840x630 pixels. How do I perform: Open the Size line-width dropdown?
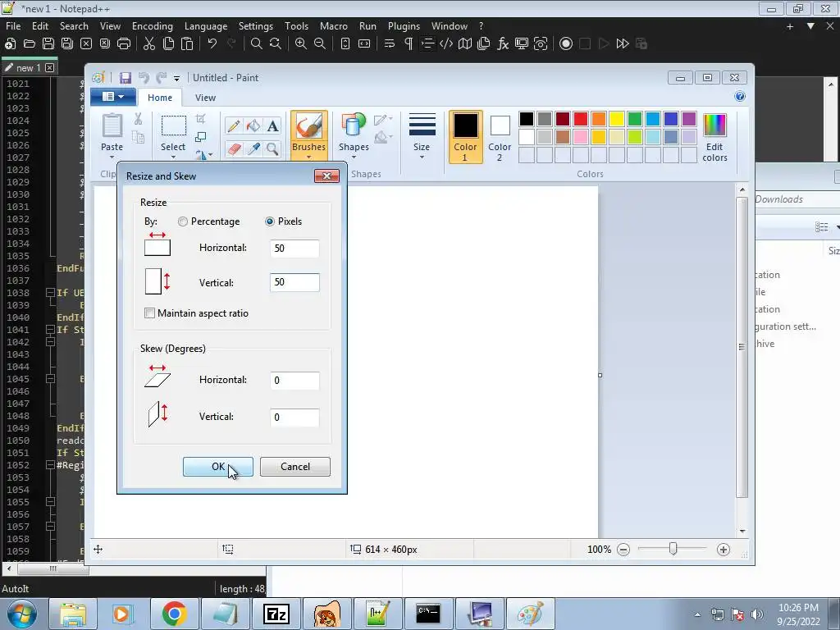point(422,136)
